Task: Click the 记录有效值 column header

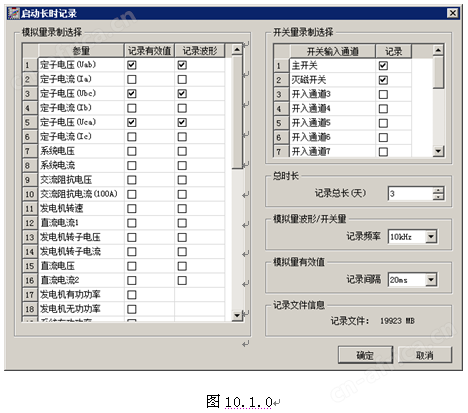Action: point(149,51)
